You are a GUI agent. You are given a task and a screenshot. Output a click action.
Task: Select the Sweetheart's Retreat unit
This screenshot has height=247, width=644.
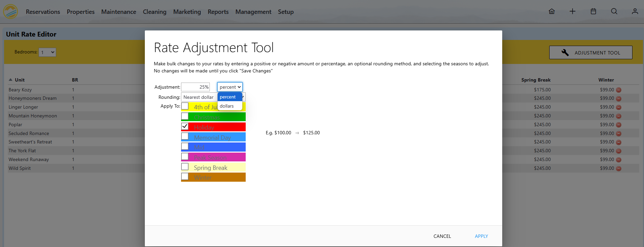[30, 142]
